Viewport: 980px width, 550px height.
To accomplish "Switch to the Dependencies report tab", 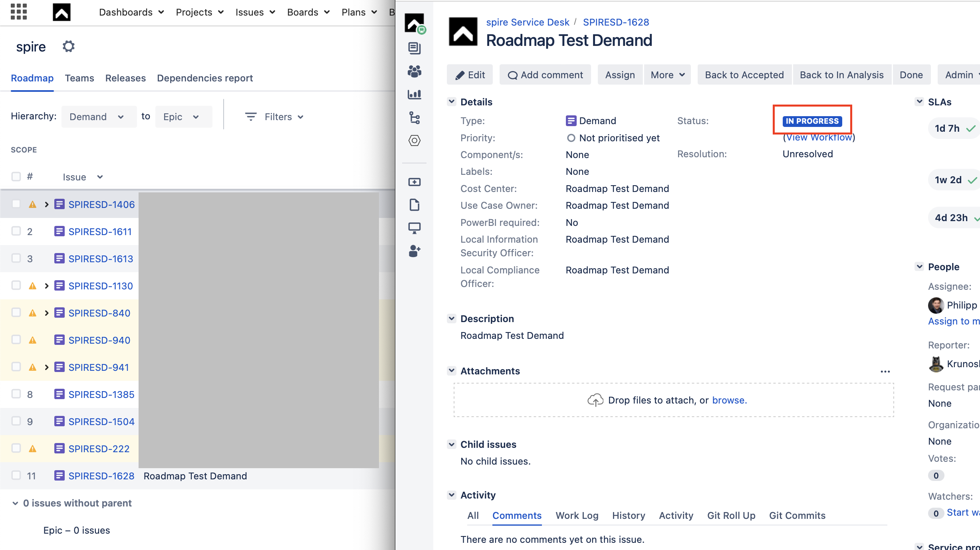I will pos(205,78).
